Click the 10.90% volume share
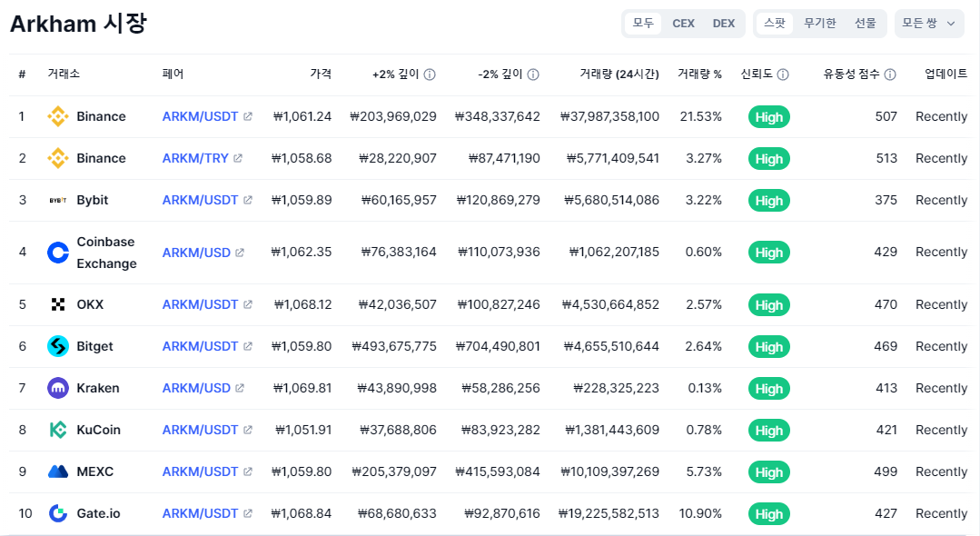Viewport: 980px width, 536px height. (700, 513)
